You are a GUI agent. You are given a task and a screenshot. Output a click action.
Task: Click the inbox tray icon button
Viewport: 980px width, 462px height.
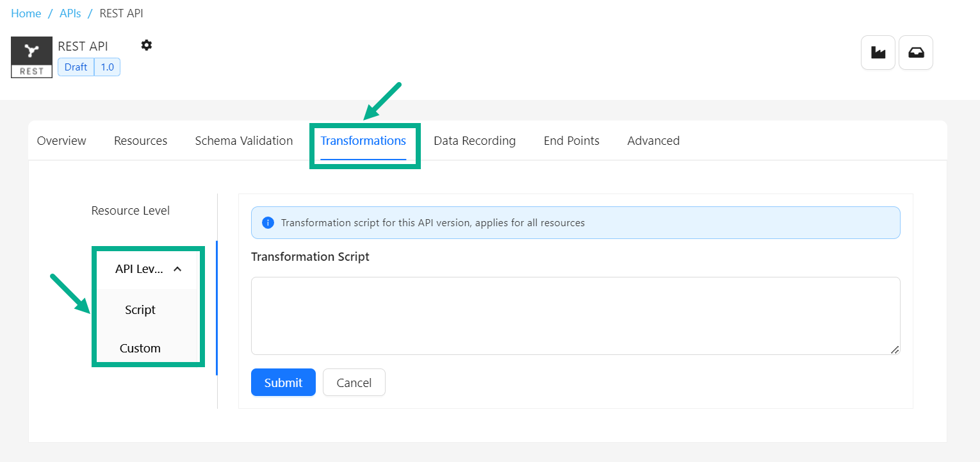pos(915,53)
